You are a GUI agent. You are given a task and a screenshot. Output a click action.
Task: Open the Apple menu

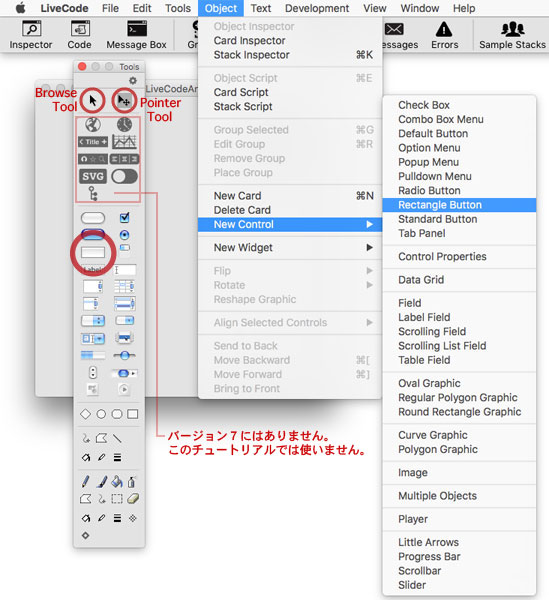pyautogui.click(x=21, y=8)
